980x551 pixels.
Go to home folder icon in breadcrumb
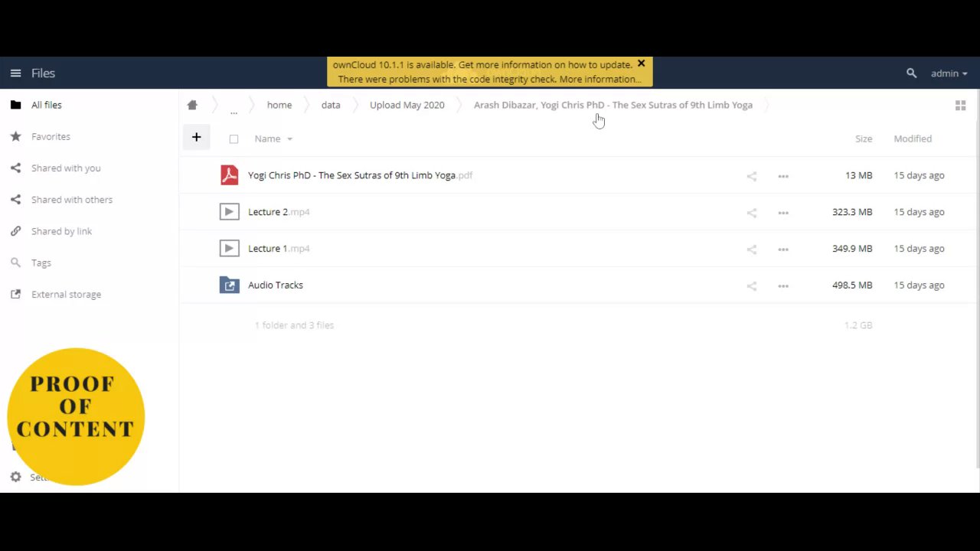click(x=192, y=105)
